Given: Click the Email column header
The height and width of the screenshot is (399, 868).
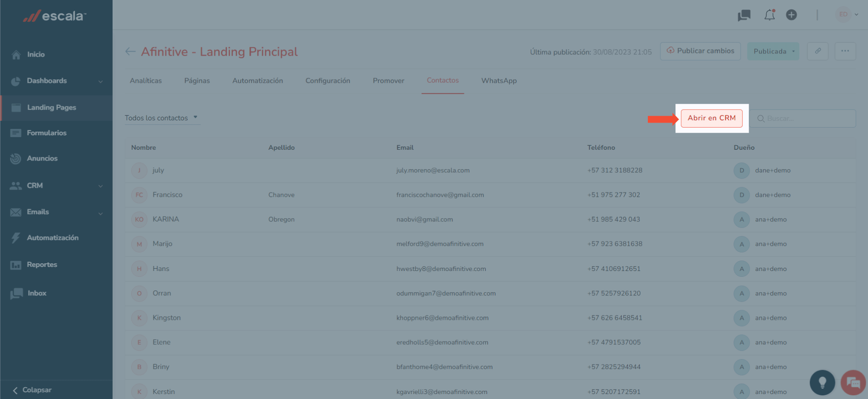Looking at the screenshot, I should click(405, 147).
